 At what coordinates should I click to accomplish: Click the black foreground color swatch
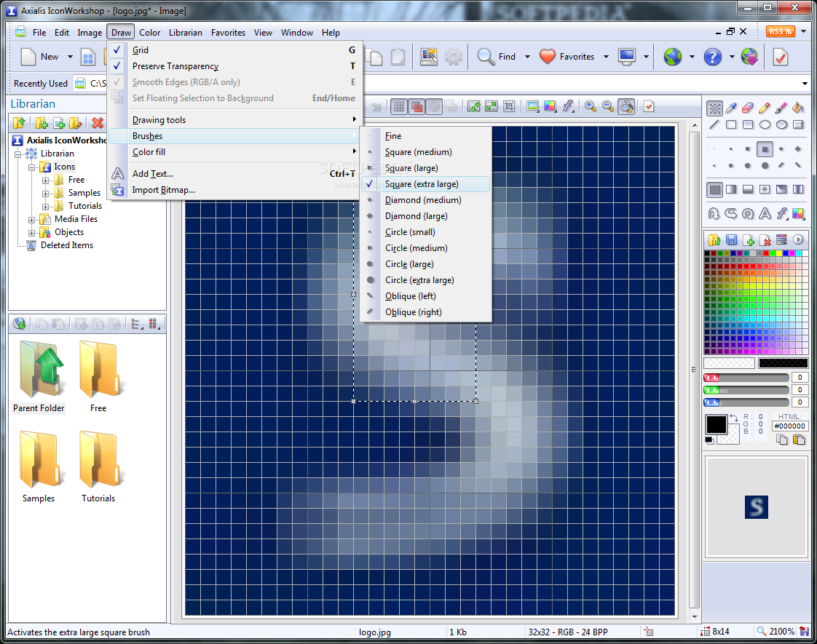[x=716, y=424]
